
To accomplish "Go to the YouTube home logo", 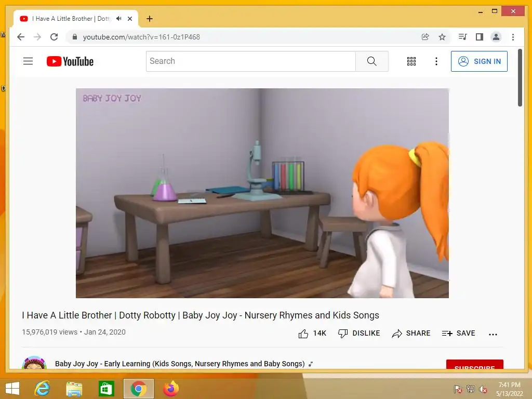I will (70, 61).
